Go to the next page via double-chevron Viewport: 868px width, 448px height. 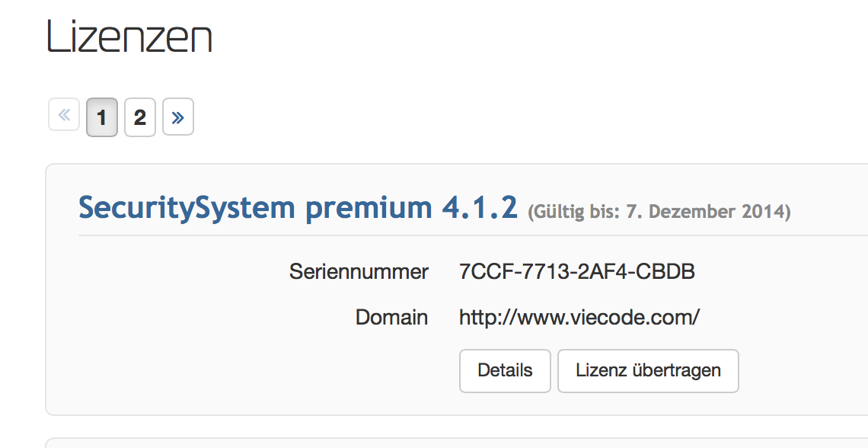178,117
